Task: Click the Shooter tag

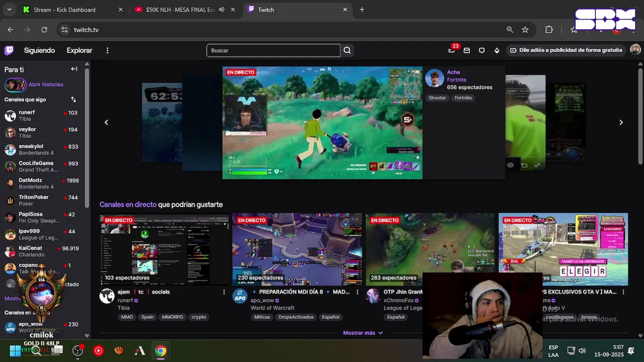Action: [x=437, y=98]
